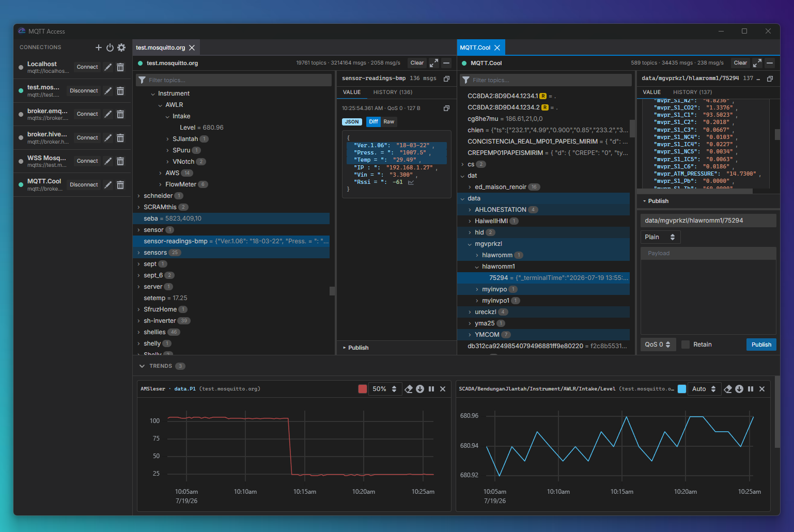
Task: Download the SCADA Intake Level trend data
Action: (739, 389)
